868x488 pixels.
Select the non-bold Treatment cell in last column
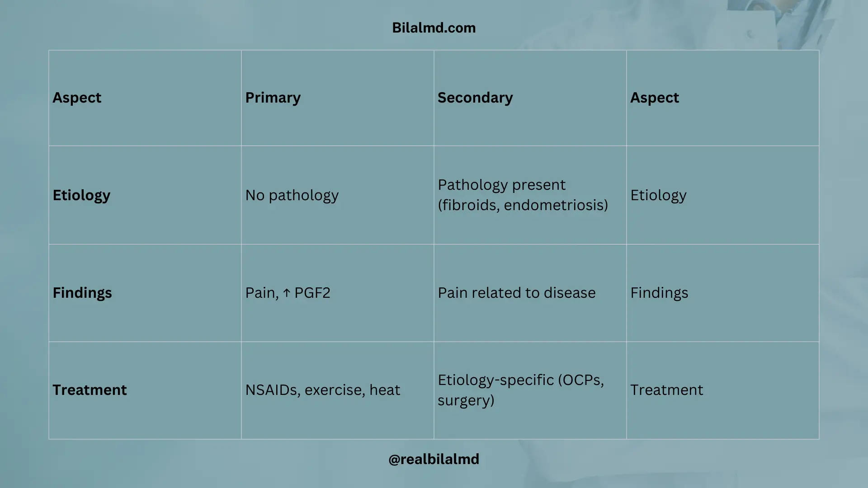(666, 390)
